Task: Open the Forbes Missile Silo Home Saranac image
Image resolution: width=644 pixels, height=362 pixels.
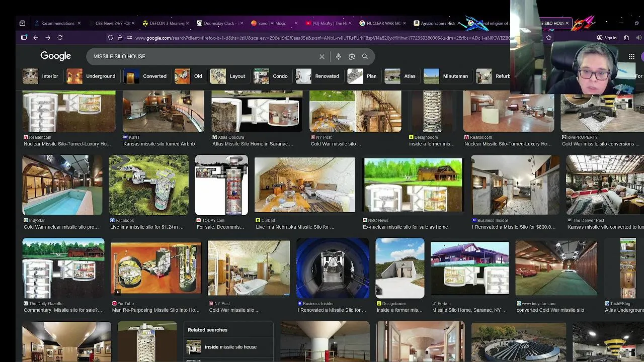Action: [470, 268]
